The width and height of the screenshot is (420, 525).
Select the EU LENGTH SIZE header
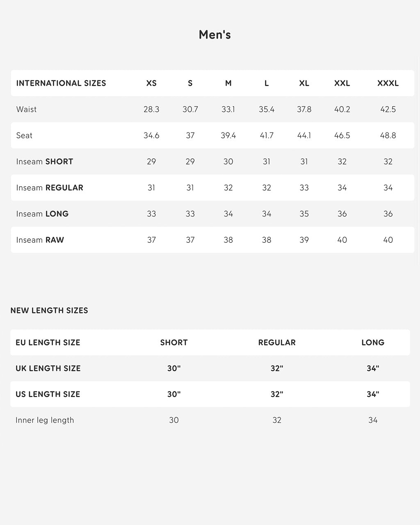48,342
